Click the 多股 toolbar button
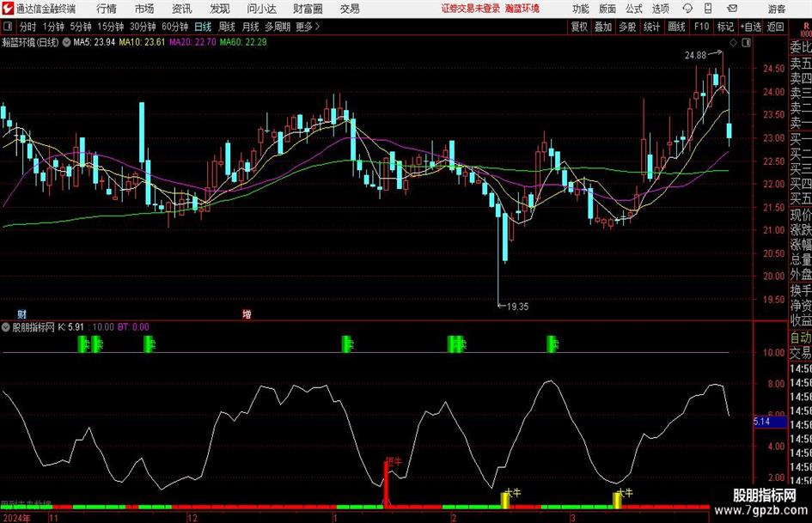Viewport: 812px width, 523px height. click(x=627, y=27)
